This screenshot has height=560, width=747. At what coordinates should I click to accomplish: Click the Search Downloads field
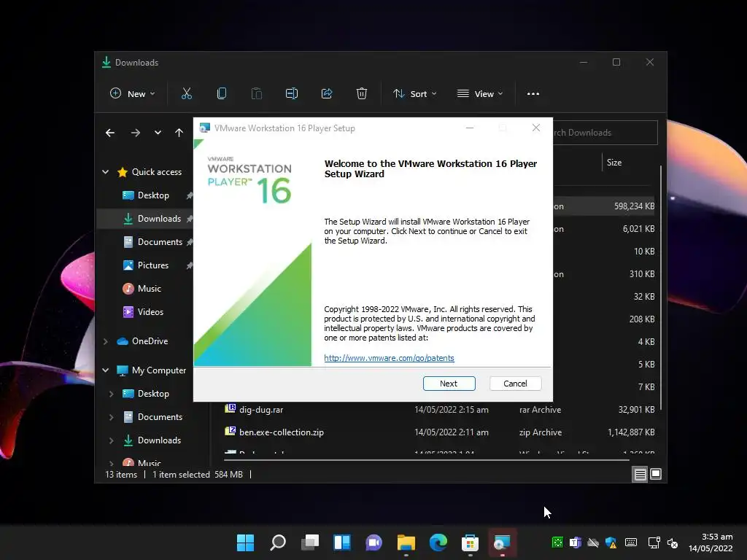pos(605,133)
